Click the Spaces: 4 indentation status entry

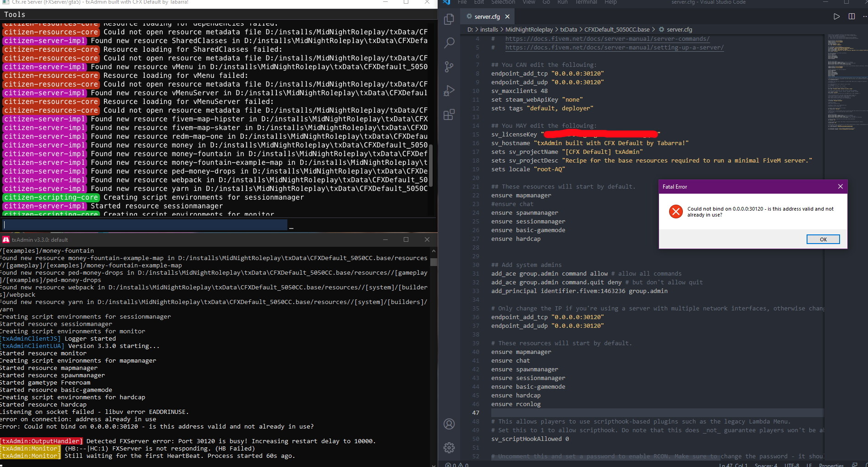click(x=766, y=465)
